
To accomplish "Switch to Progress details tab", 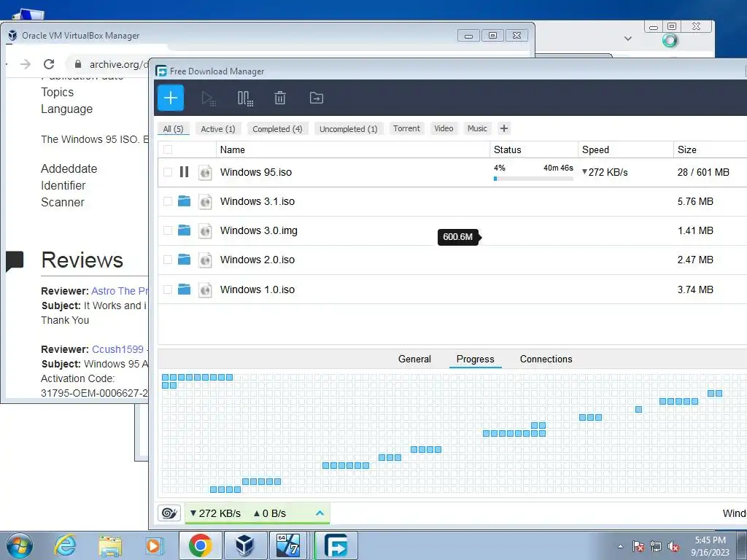I will point(476,359).
